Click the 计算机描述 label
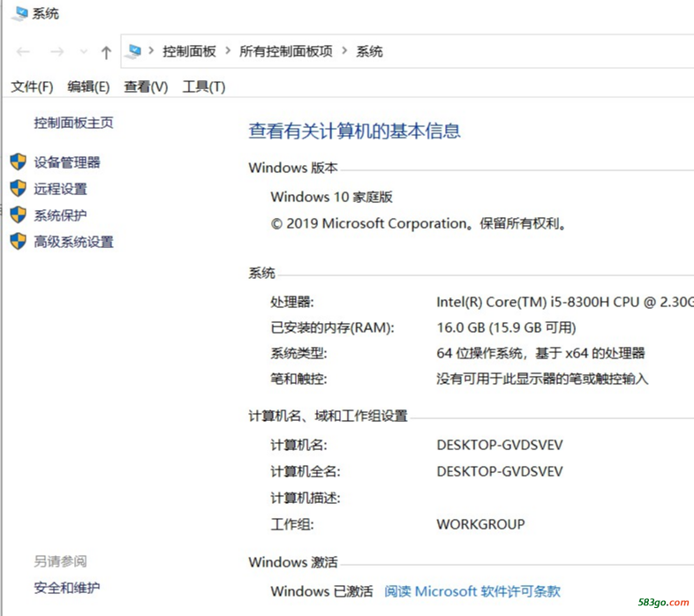Viewport: 694px width, 616px height. (x=306, y=498)
